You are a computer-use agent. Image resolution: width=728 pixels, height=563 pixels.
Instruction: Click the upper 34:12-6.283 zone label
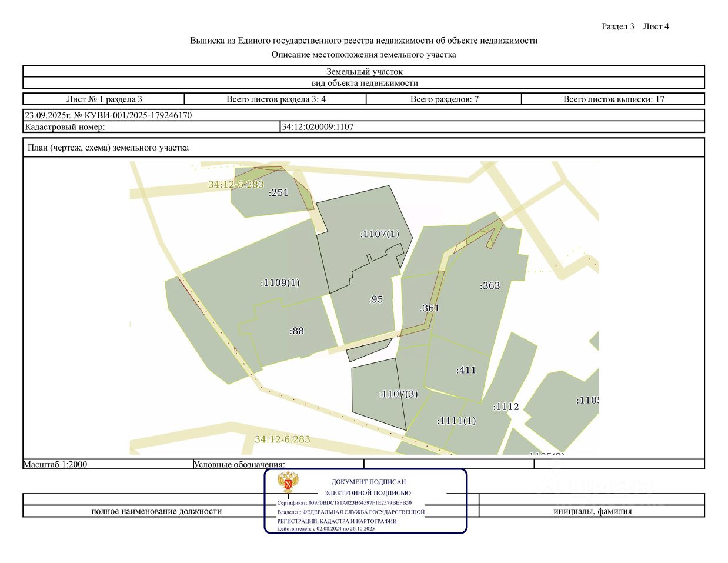coord(236,184)
